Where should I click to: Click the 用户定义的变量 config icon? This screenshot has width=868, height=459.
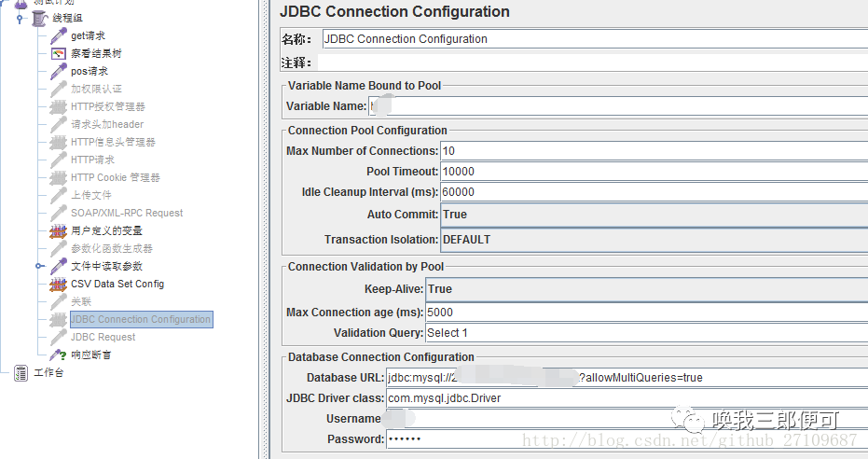(x=58, y=230)
